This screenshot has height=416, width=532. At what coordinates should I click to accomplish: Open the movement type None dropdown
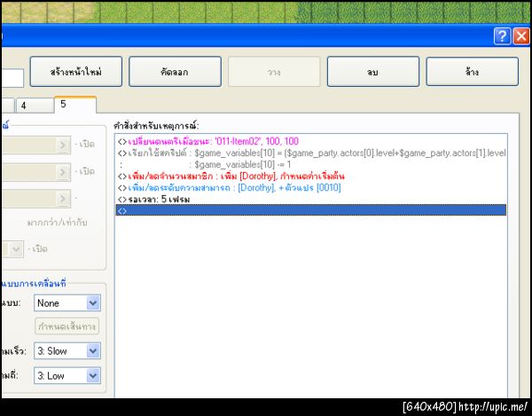click(67, 303)
